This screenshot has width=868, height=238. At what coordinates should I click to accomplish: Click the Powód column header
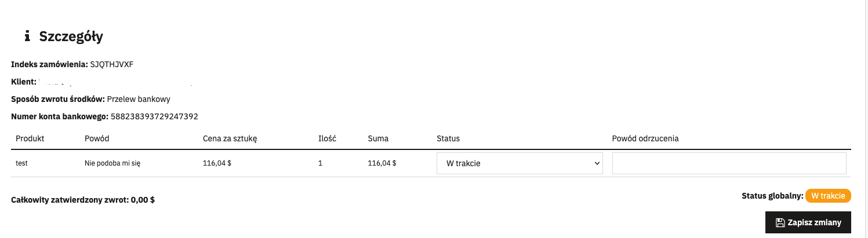(x=97, y=138)
